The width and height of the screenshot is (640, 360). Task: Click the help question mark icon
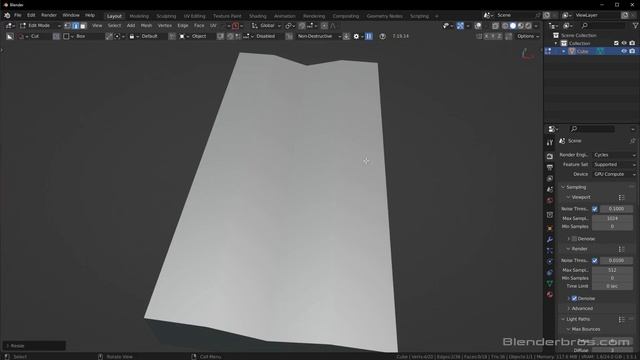coord(382,36)
